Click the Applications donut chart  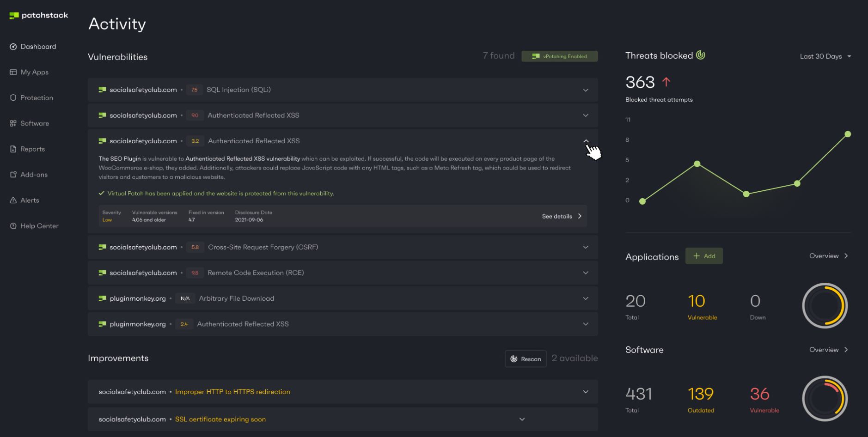click(825, 306)
